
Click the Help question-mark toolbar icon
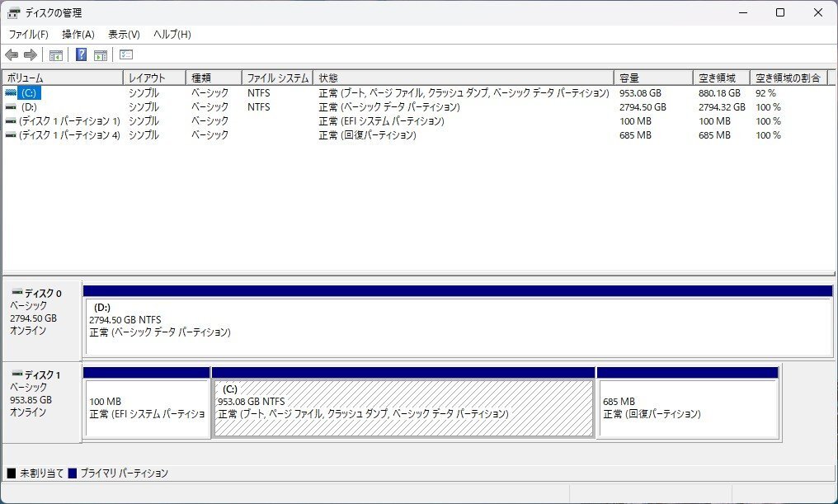click(80, 54)
